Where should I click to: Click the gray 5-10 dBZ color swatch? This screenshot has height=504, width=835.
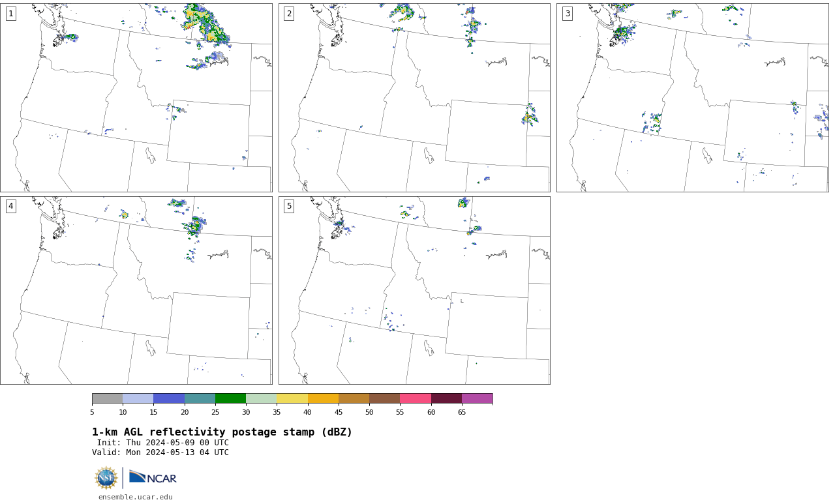pyautogui.click(x=107, y=398)
